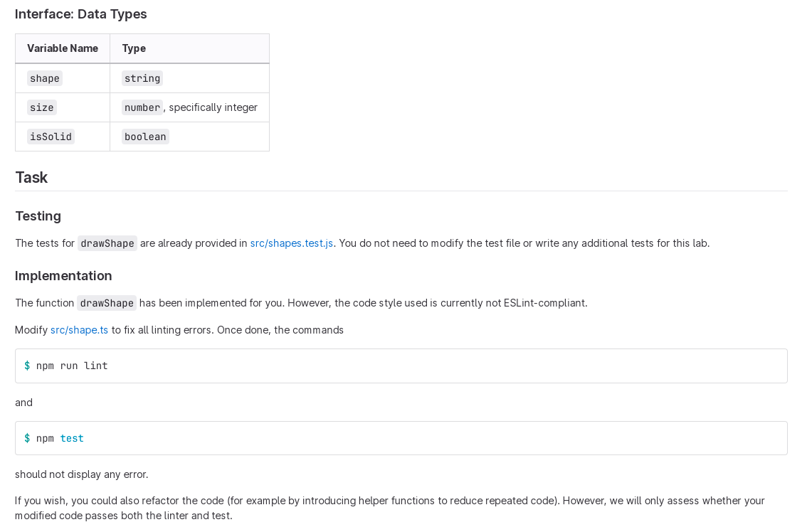Click the Variable Name column header

(63, 48)
